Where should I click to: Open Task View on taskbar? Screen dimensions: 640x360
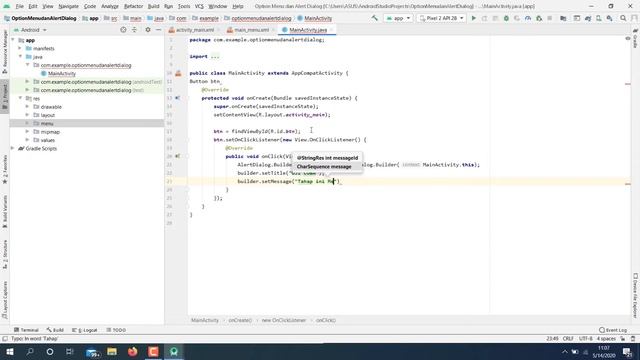point(69,351)
